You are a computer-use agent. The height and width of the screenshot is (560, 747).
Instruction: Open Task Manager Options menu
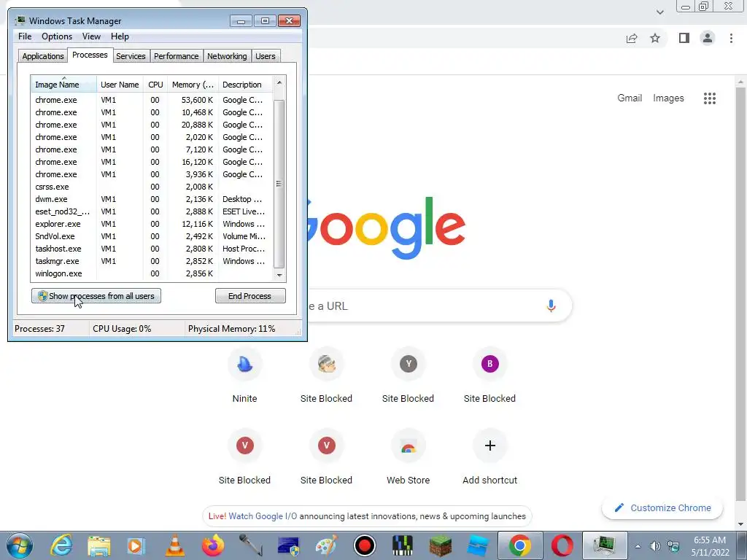(x=57, y=36)
